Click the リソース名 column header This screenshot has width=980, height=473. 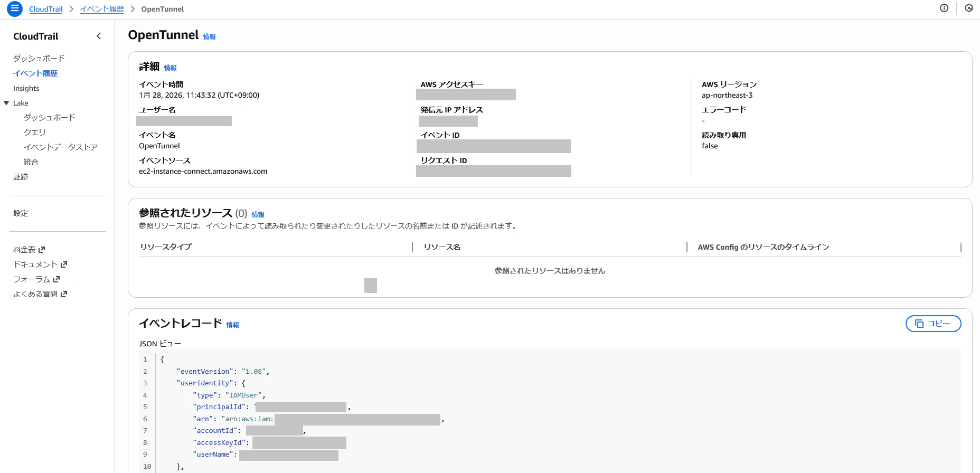point(442,247)
